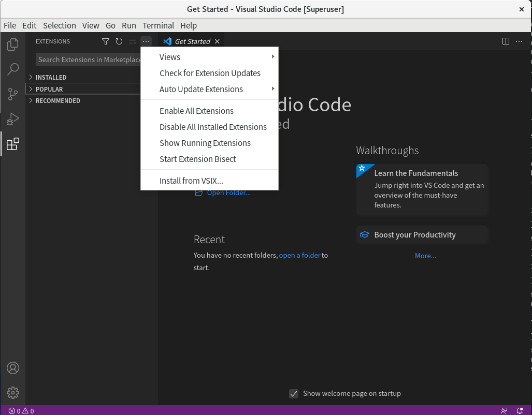The height and width of the screenshot is (415, 532).
Task: Open the Run menu
Action: tap(128, 26)
